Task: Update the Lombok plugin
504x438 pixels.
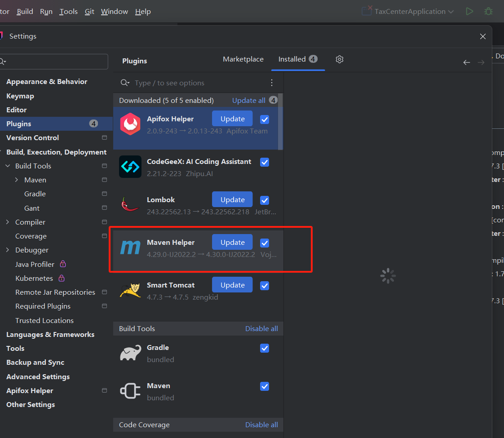Action: 232,199
